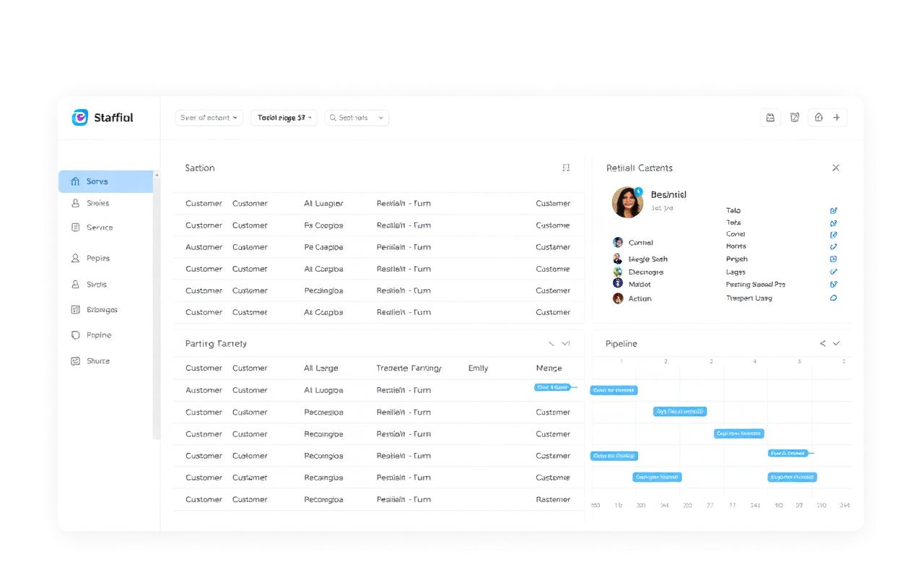The height and width of the screenshot is (578, 924).
Task: Open the 'Tadial piage 53' dropdown
Action: point(285,118)
